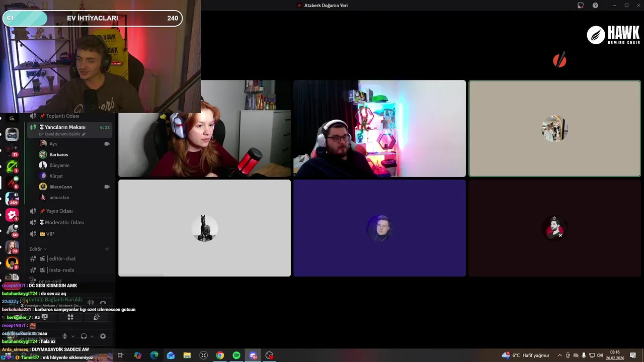Focus the dark red muted participant tile

point(554,228)
